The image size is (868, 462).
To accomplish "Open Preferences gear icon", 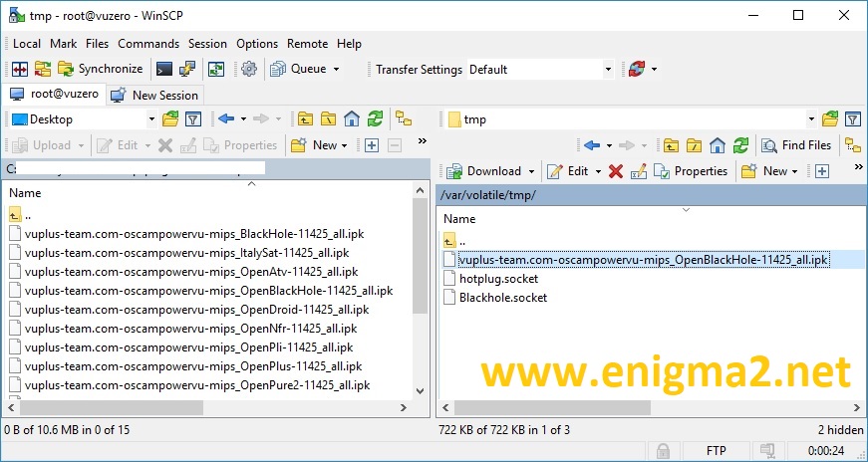I will [x=249, y=69].
